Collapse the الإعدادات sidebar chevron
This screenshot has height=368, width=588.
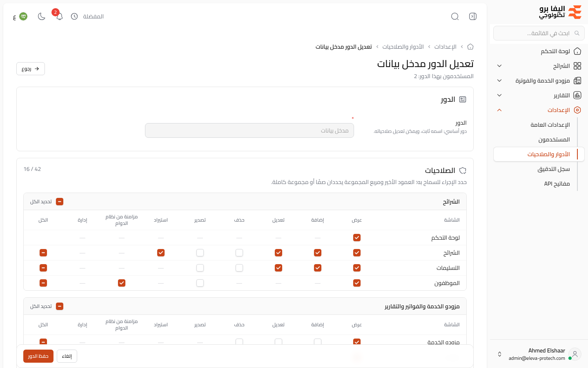pos(499,110)
